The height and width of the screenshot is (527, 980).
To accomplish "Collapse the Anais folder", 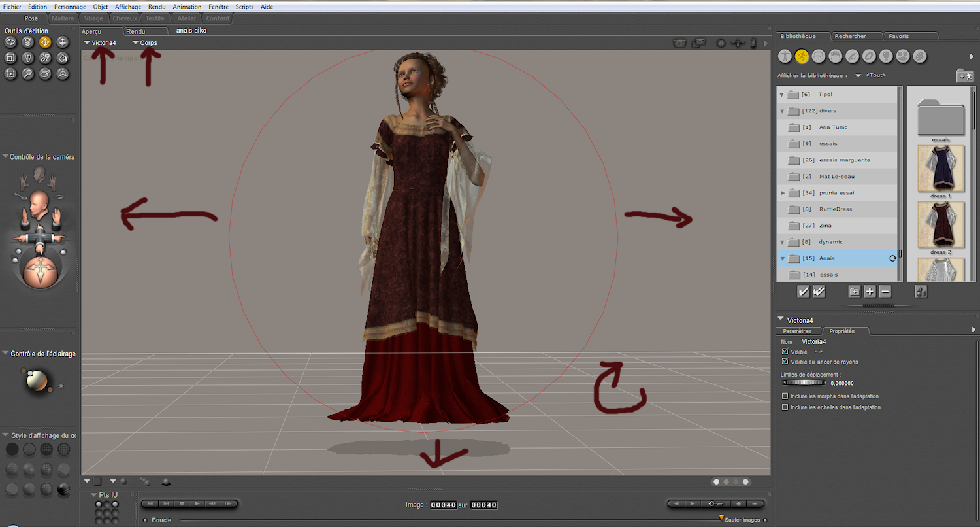I will (781, 258).
